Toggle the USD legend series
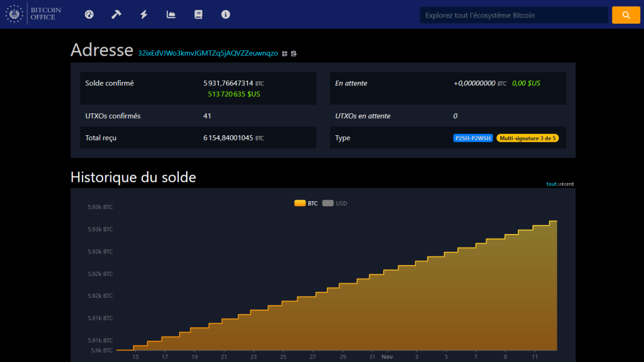 335,203
